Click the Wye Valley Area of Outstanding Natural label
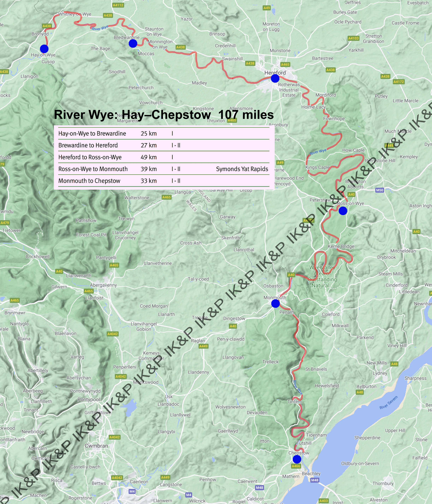432x504 pixels. click(x=322, y=277)
